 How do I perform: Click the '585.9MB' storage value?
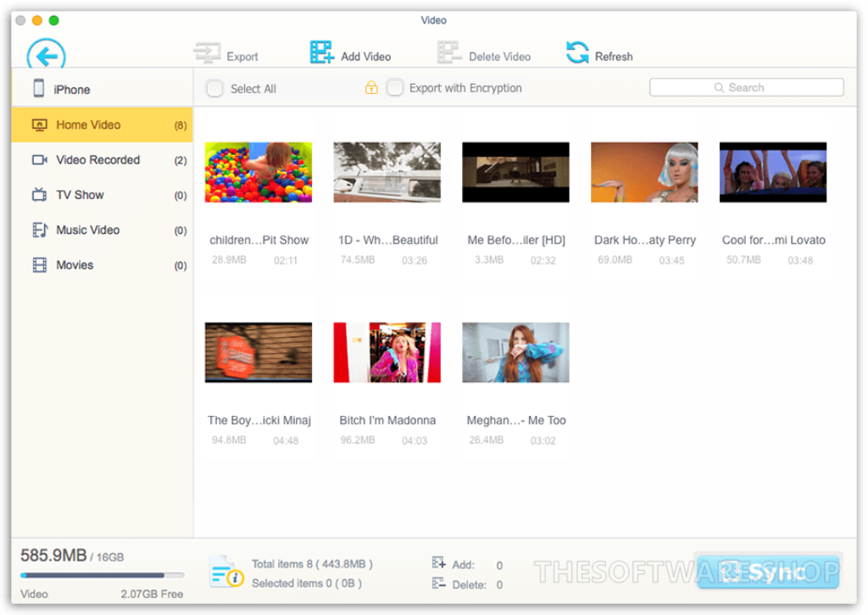[53, 555]
